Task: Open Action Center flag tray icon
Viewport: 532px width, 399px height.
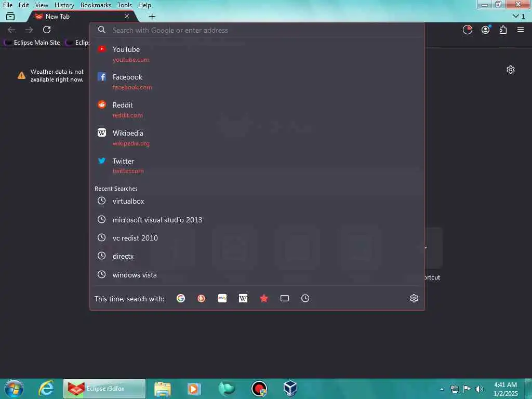Action: (x=467, y=389)
